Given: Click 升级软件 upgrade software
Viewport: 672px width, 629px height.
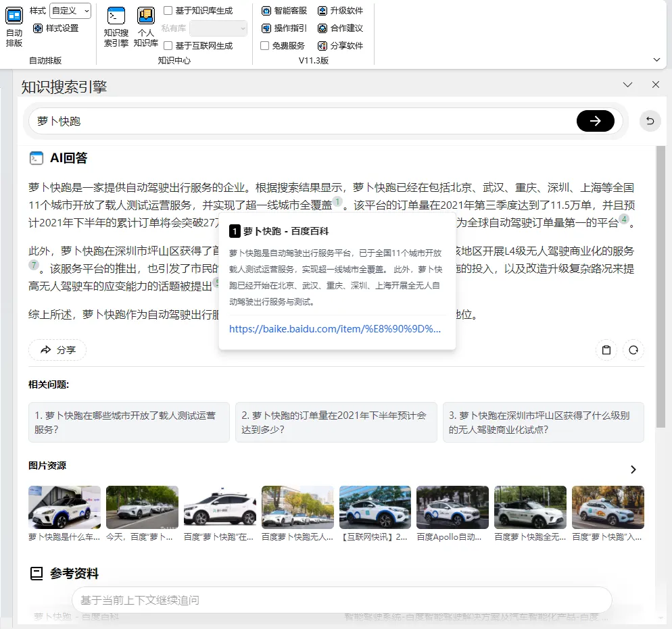Looking at the screenshot, I should tap(341, 11).
